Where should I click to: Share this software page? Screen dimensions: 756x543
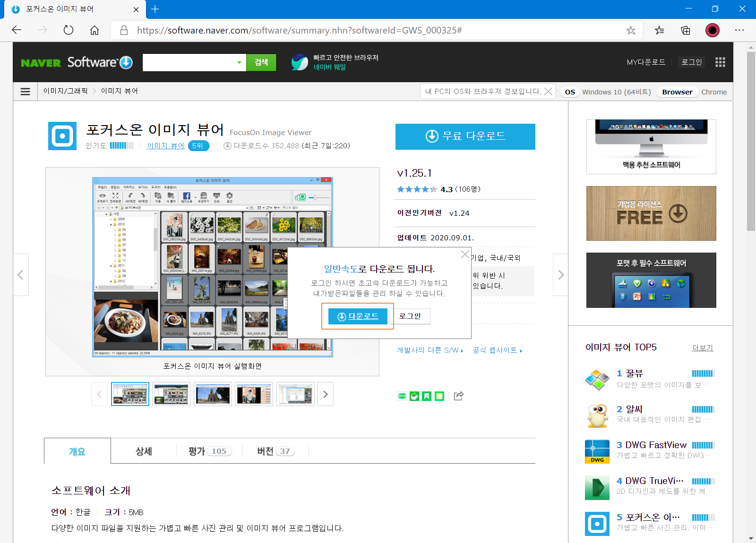(x=458, y=396)
